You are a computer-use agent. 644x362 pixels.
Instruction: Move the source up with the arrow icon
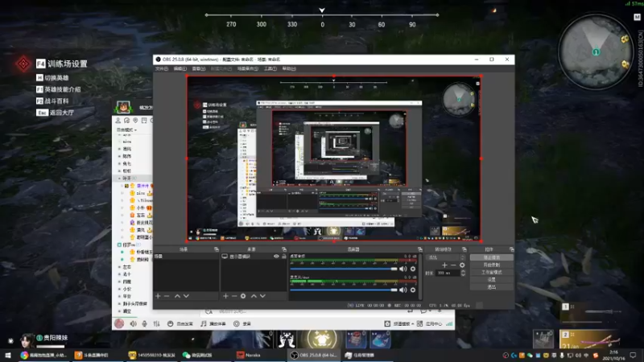pyautogui.click(x=254, y=296)
